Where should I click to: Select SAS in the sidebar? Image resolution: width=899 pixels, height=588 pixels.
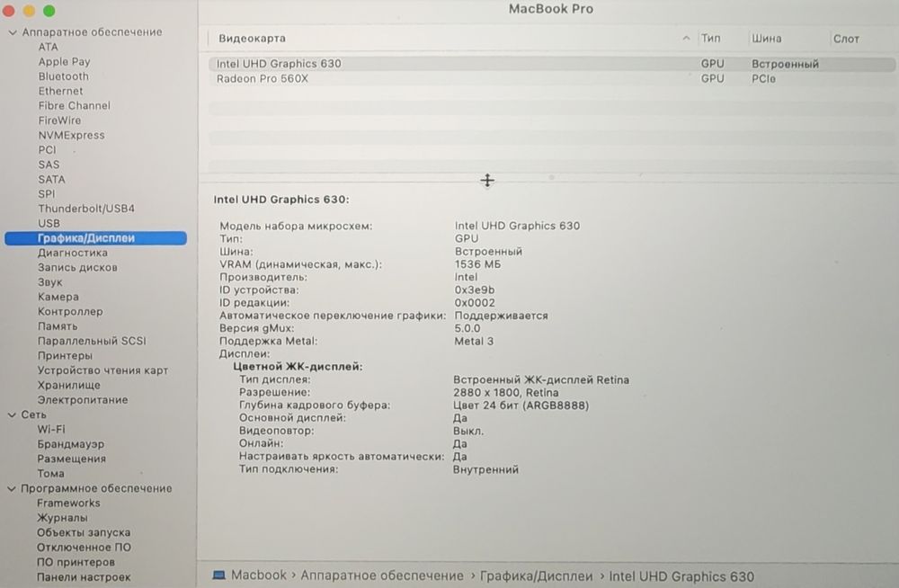[49, 165]
